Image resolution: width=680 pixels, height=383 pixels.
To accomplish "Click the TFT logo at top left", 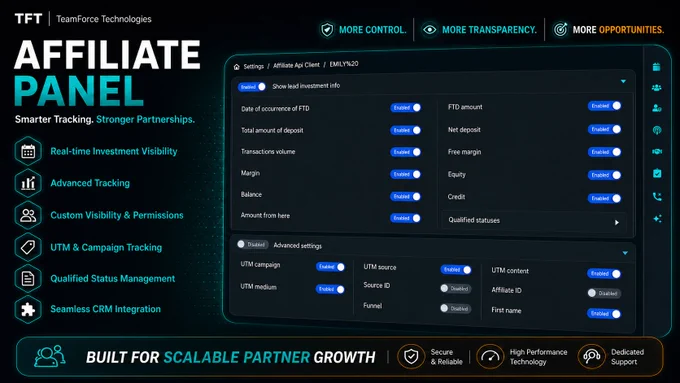I will pos(28,19).
